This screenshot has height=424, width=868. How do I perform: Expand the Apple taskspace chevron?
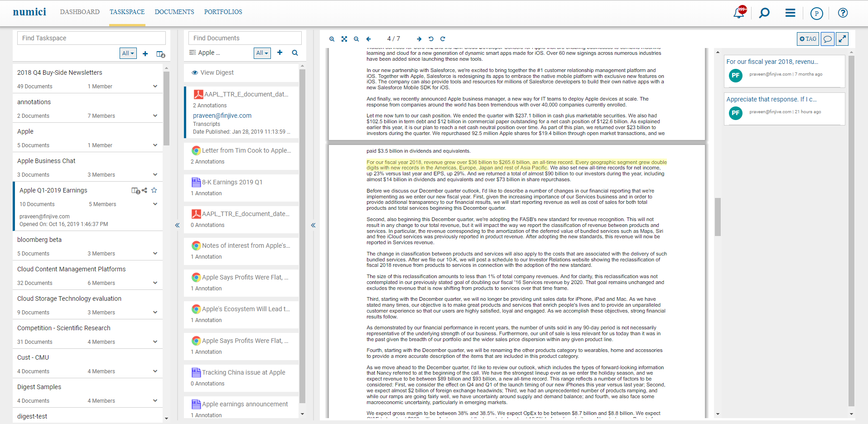[x=155, y=145]
